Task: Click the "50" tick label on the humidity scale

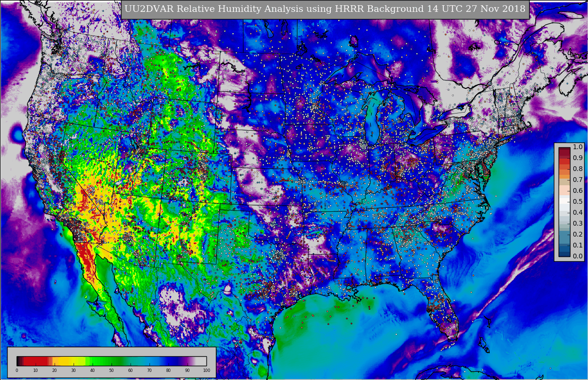Action: [112, 370]
